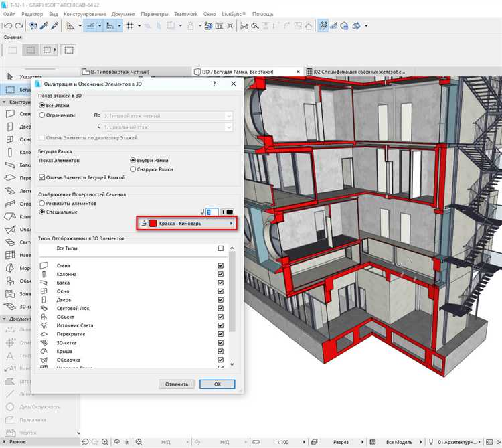Image resolution: width=502 pixels, height=448 pixels.
Task: Toggle the Отсечь Элементы Бегущей Рамкой checkbox
Action: tap(43, 177)
